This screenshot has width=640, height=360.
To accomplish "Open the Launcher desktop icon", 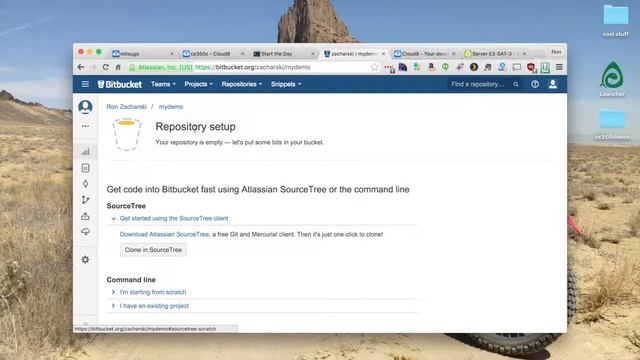I will (x=611, y=79).
